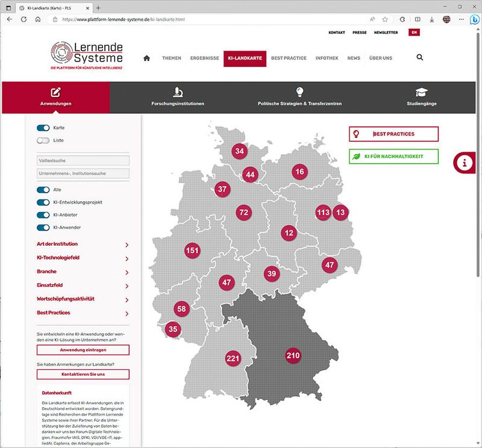Open the KI-Landkarte menu item
The width and height of the screenshot is (482, 448).
coord(245,58)
